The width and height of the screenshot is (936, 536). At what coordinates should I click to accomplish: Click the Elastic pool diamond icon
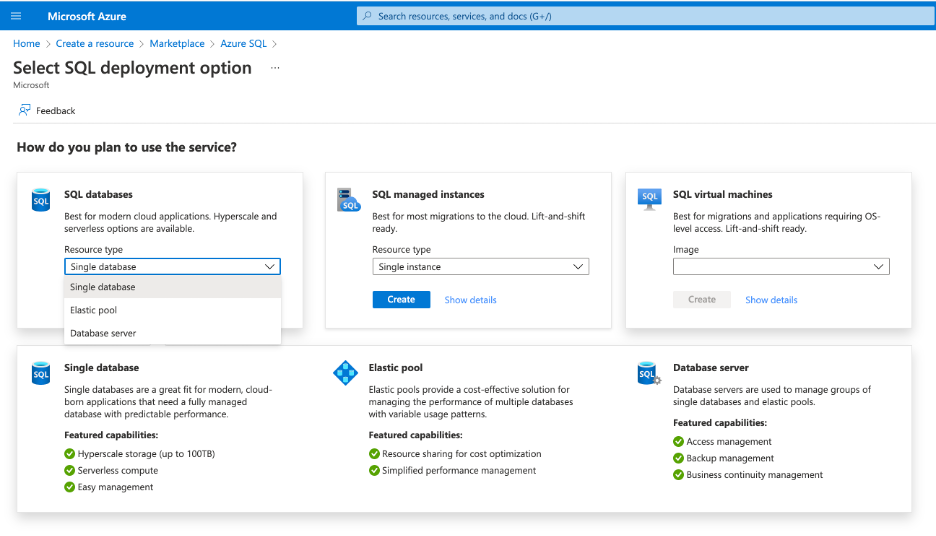coord(345,373)
